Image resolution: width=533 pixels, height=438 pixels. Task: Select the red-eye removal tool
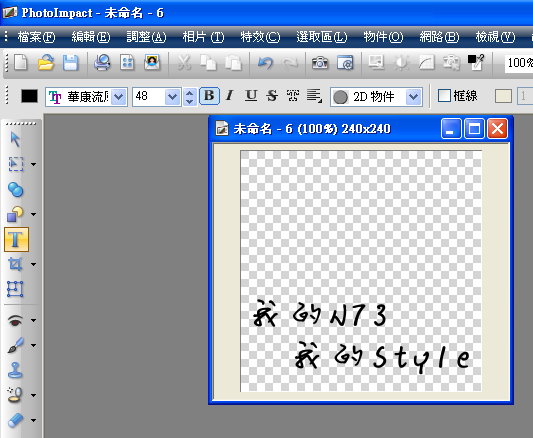pos(16,320)
